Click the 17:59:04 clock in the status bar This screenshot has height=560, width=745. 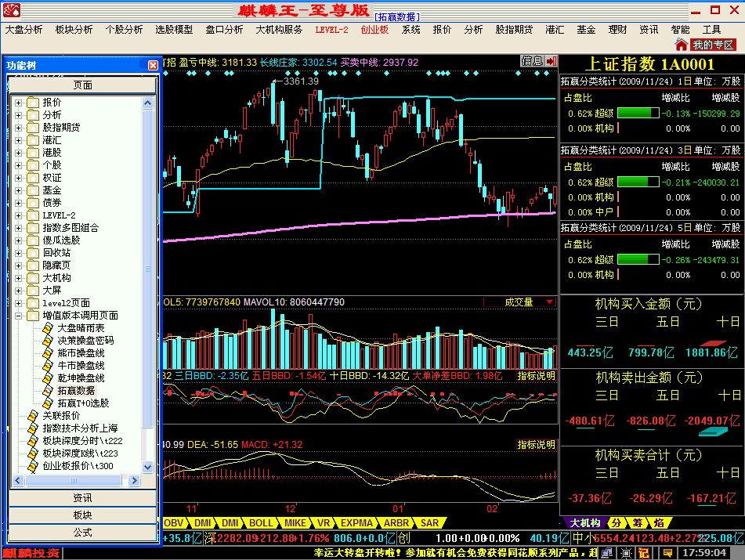pyautogui.click(x=704, y=553)
